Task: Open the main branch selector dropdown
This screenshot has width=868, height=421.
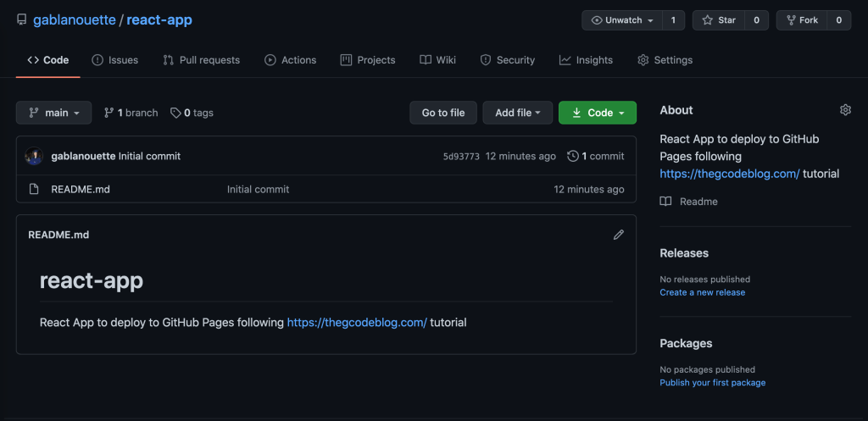Action: coord(53,113)
